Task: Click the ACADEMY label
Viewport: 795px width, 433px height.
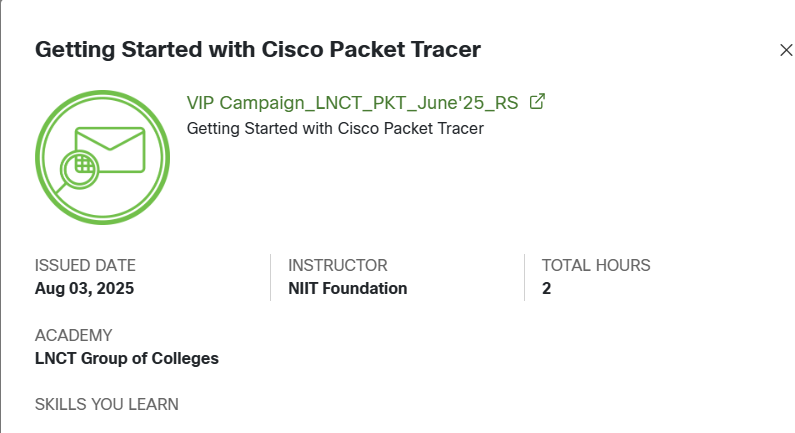Action: [73, 335]
